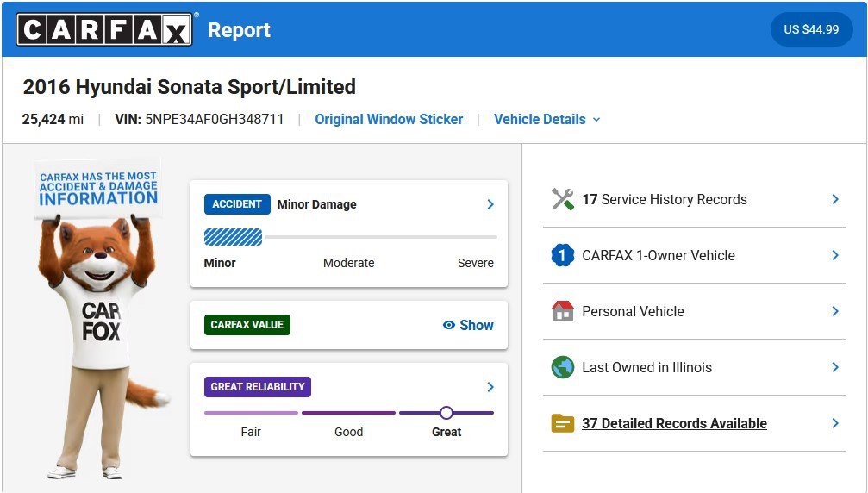Click the striped Minor damage severity bar
The width and height of the screenshot is (868, 493).
(233, 237)
